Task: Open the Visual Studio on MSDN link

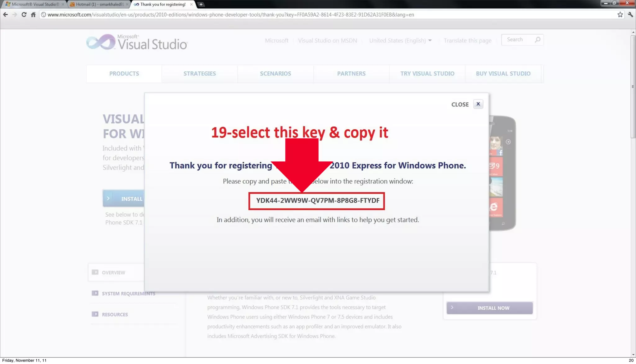Action: click(327, 41)
